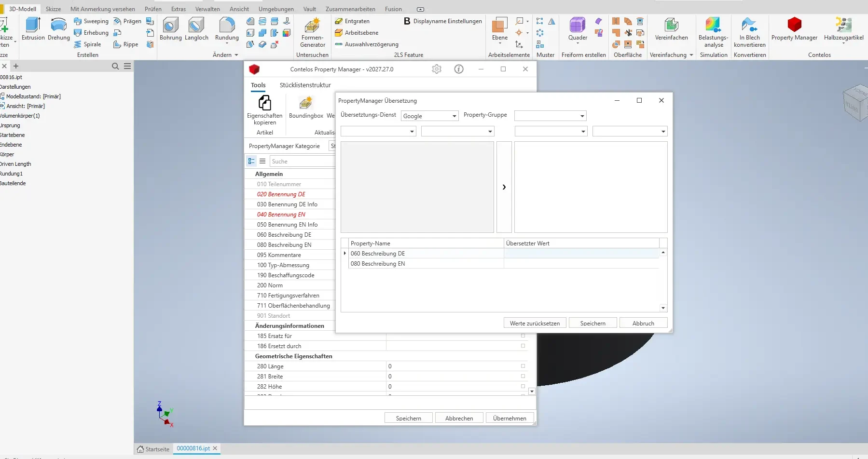Viewport: 868px width, 459px height.
Task: Open the Skizze ribbon tab
Action: pos(53,9)
